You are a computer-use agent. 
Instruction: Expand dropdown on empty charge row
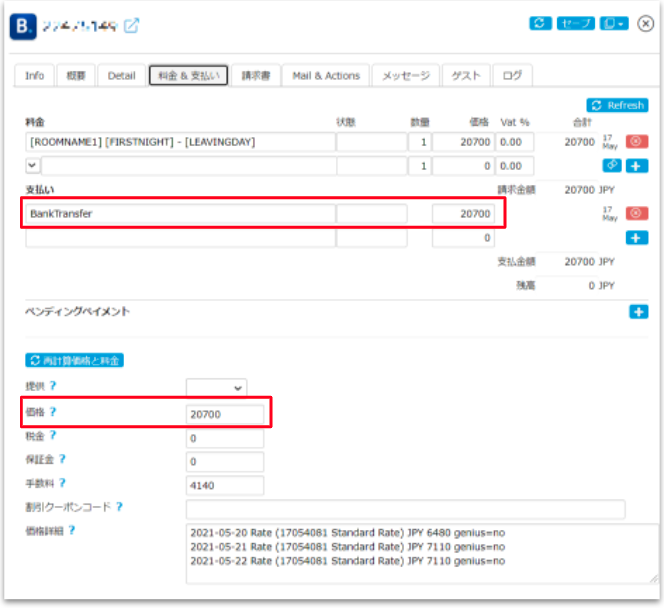pyautogui.click(x=32, y=165)
